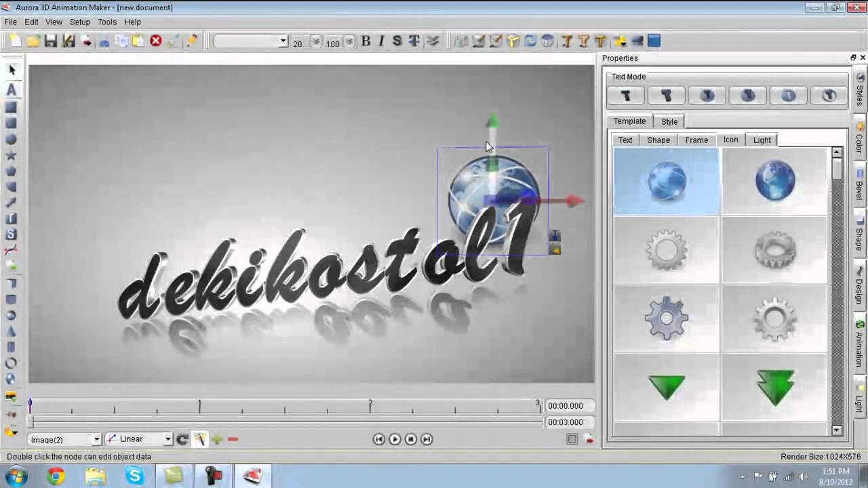The width and height of the screenshot is (868, 488).
Task: Click the refresh keyframe icon beside Linear dropdown
Action: tap(182, 439)
